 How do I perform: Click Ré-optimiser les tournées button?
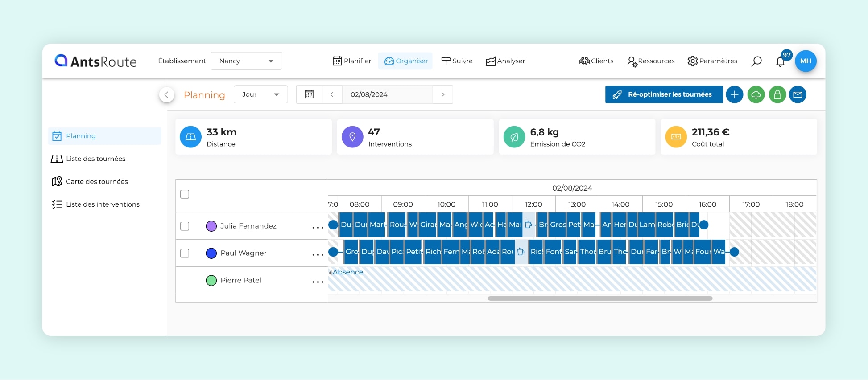coord(663,94)
